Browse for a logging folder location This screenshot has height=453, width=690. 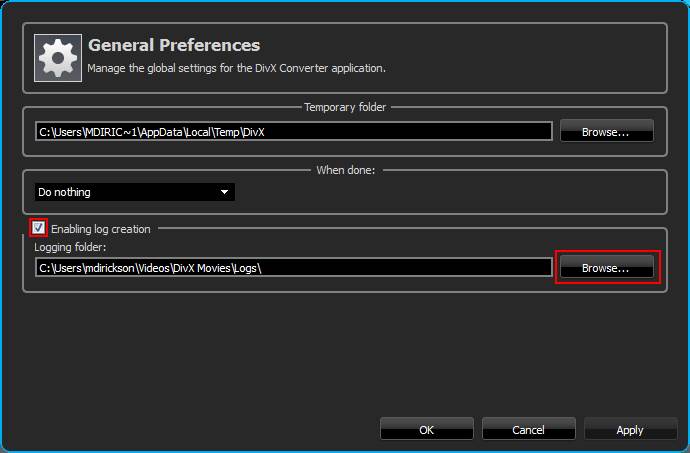click(606, 268)
